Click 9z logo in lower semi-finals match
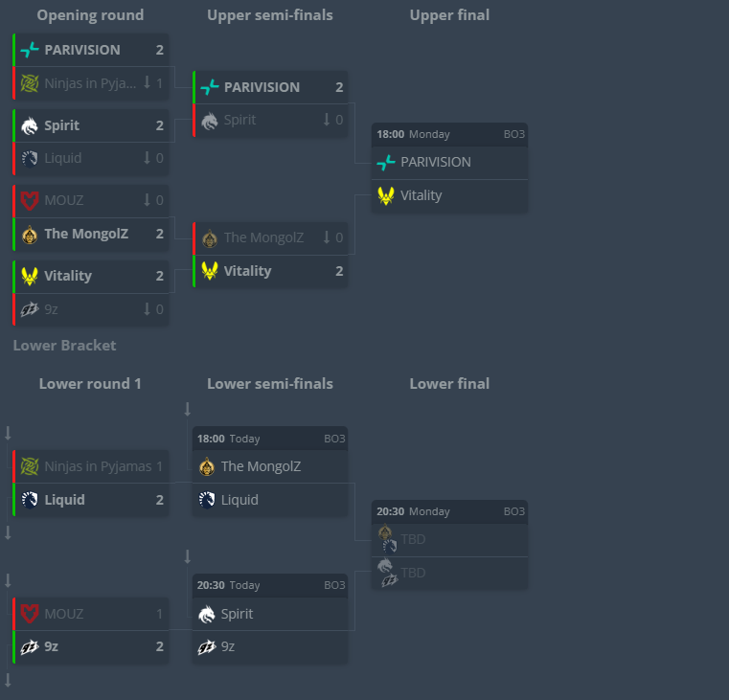The height and width of the screenshot is (700, 729). tap(207, 646)
